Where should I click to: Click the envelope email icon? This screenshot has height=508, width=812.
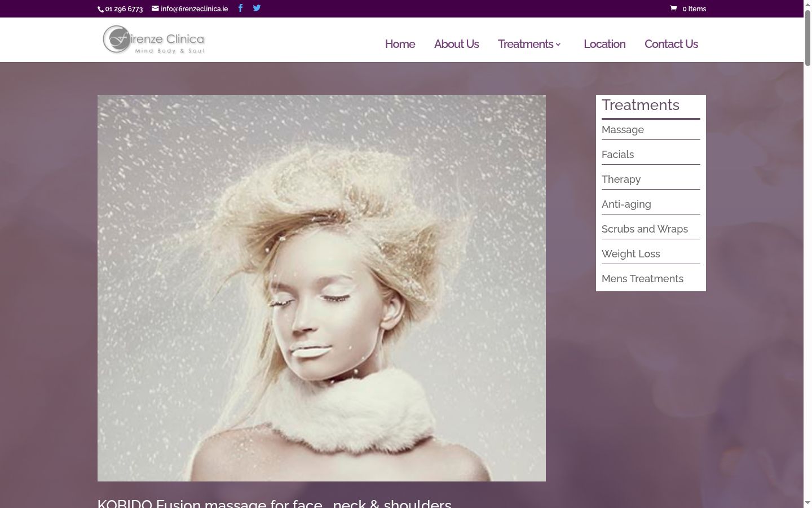click(155, 8)
